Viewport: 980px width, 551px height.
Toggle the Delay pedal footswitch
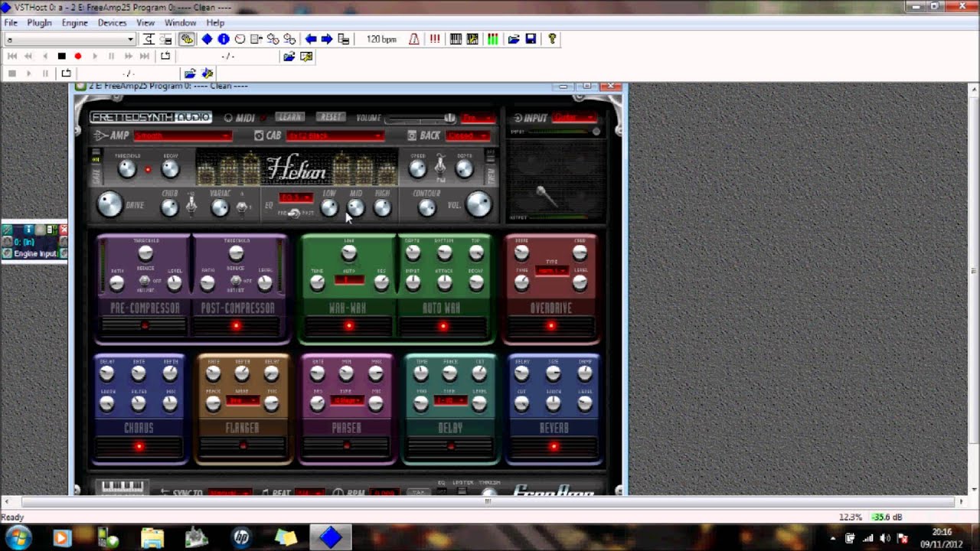tap(451, 447)
